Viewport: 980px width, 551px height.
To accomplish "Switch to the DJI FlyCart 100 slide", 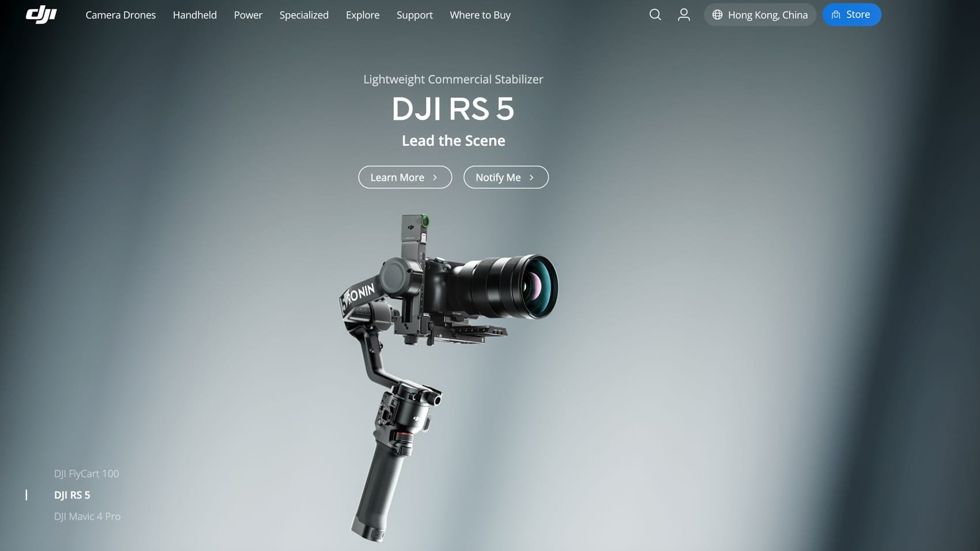I will tap(86, 473).
